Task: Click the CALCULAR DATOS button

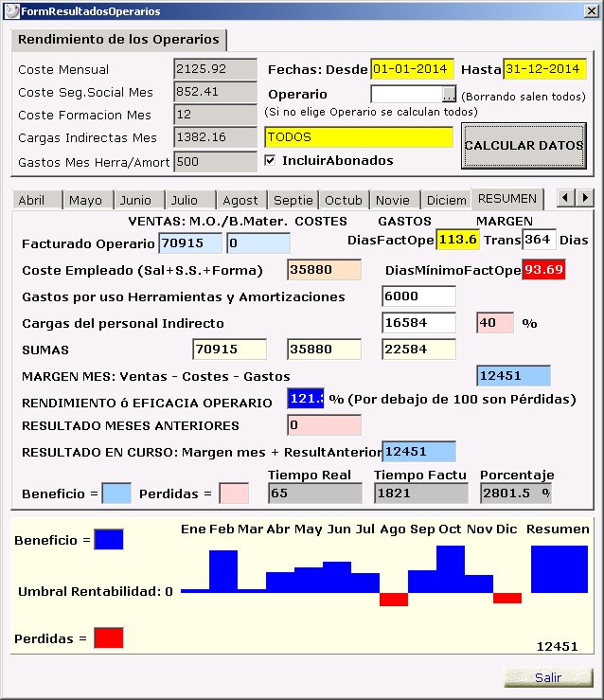Action: click(x=524, y=146)
